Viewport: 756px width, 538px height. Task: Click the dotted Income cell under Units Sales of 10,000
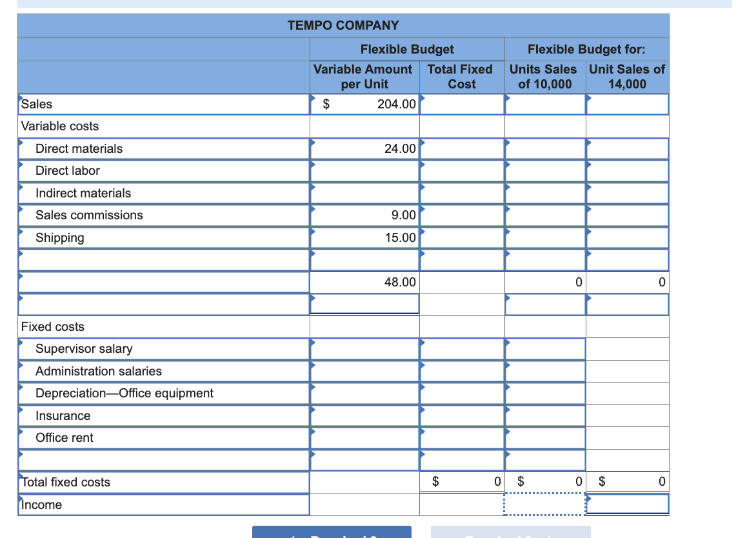(545, 504)
